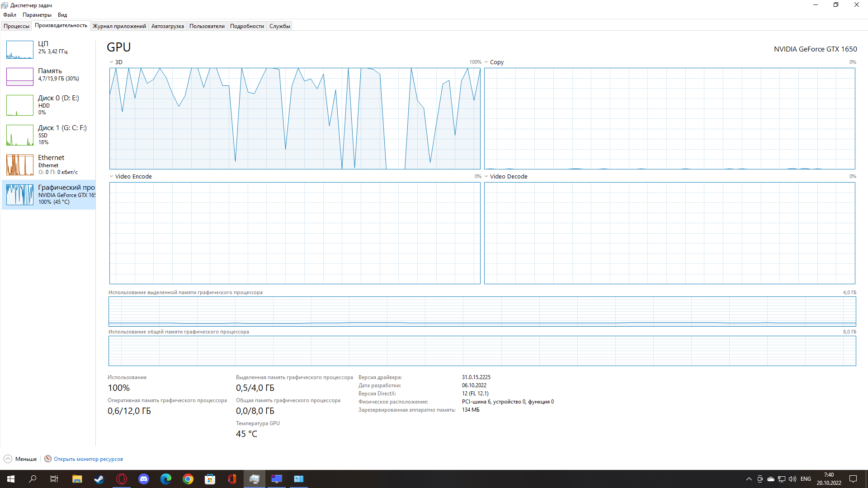Open network status tray icon
The height and width of the screenshot is (488, 868).
point(782,479)
